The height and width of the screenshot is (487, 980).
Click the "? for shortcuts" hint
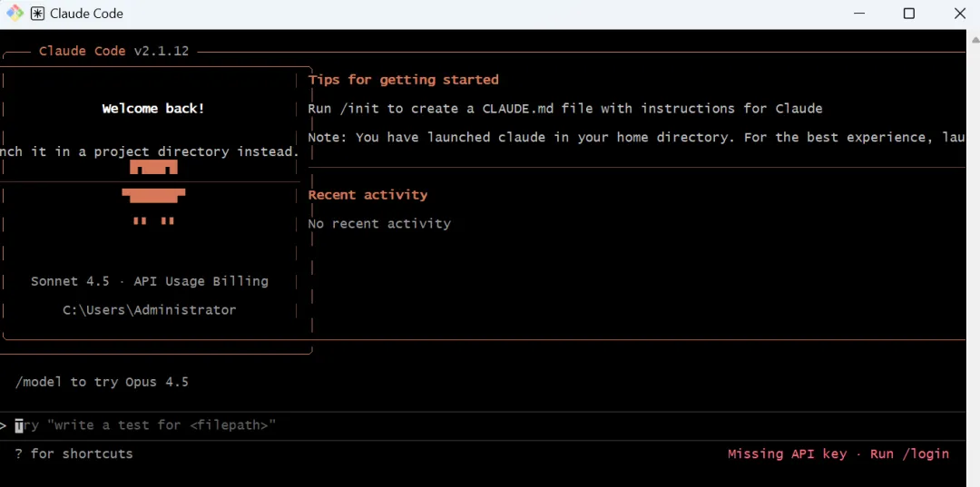73,454
